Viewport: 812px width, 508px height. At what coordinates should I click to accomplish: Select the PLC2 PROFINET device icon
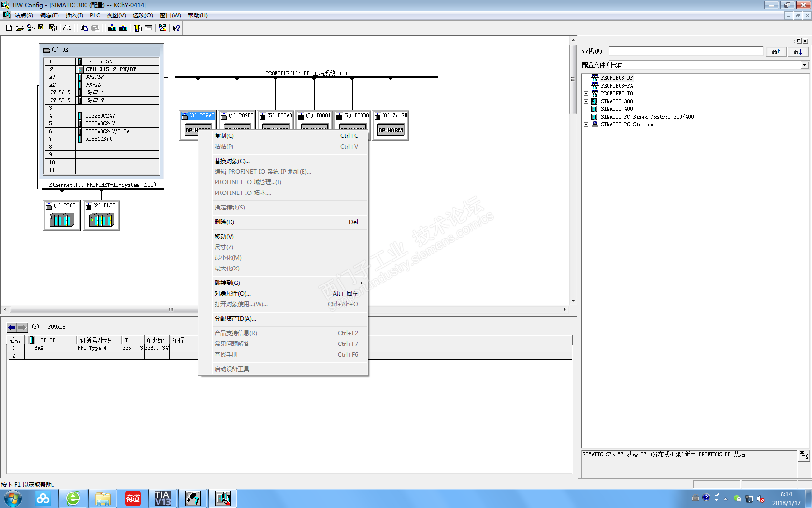62,216
